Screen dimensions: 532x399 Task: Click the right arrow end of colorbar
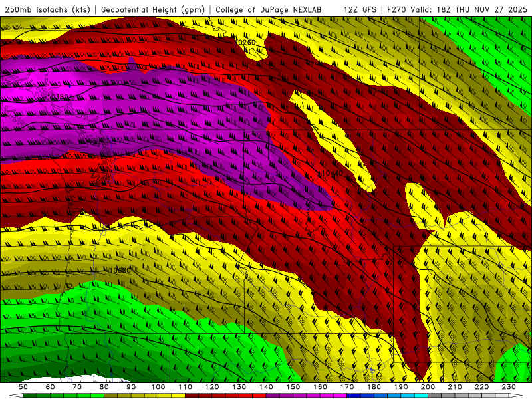point(516,396)
